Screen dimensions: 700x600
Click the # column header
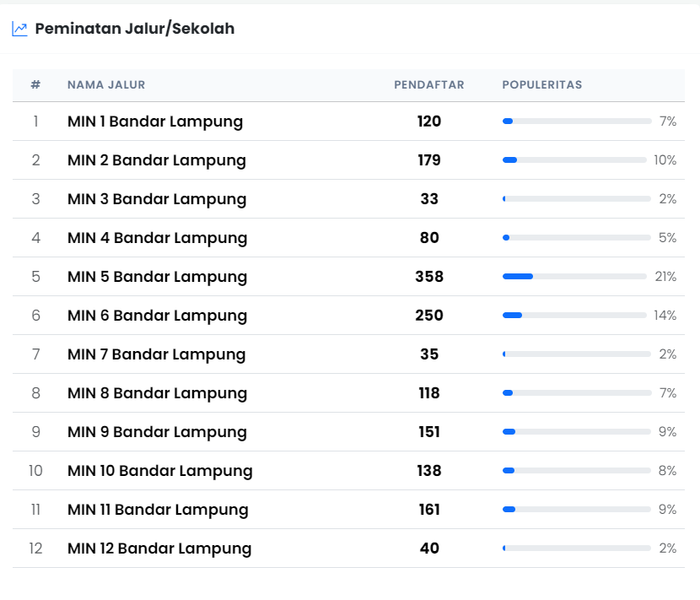[x=35, y=85]
